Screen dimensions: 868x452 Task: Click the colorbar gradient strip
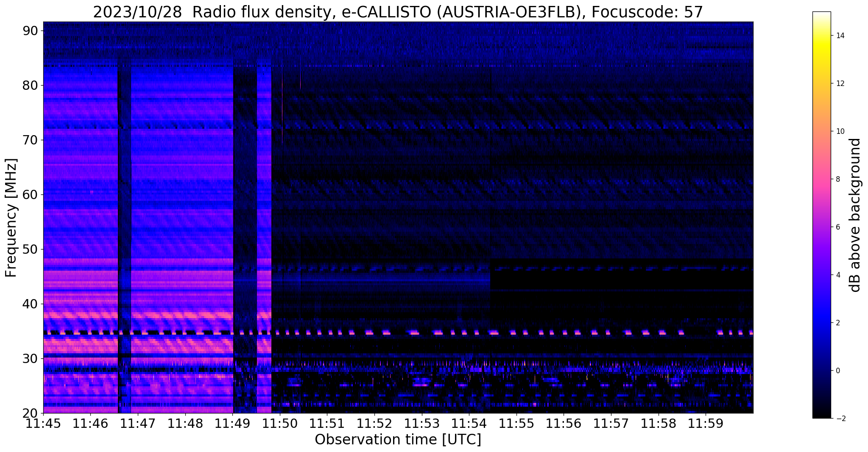(x=821, y=215)
